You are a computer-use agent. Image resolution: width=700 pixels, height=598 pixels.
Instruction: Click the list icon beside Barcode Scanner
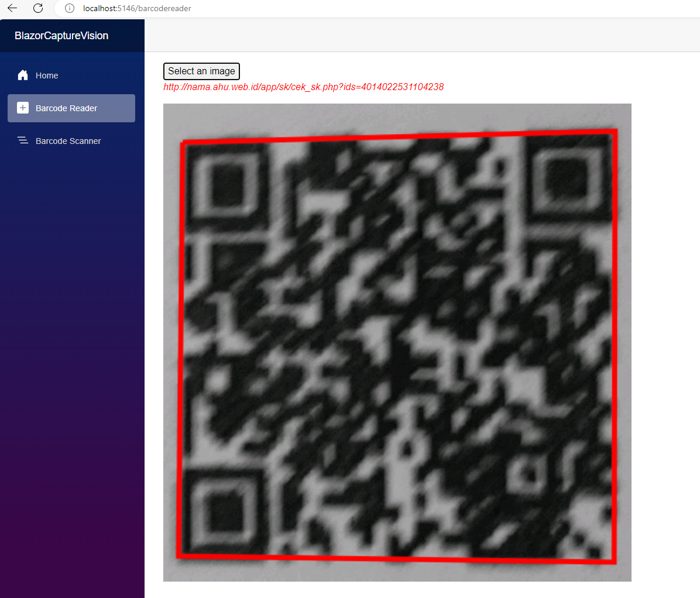(x=23, y=141)
